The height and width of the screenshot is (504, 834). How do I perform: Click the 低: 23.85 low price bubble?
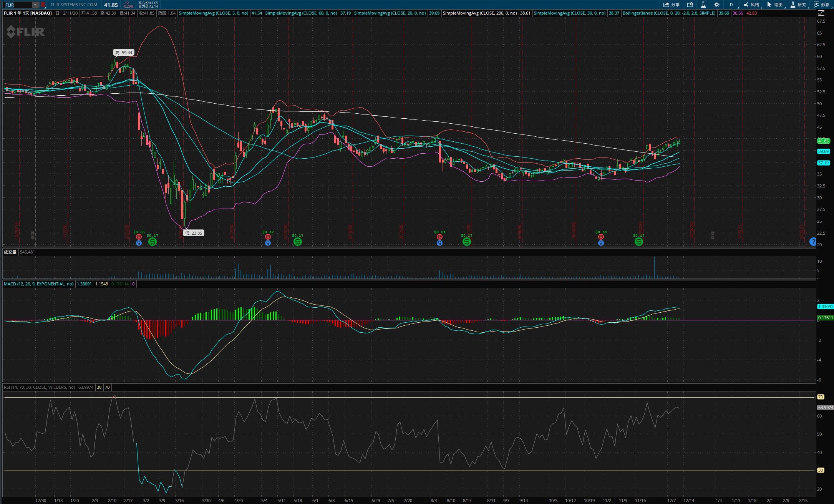(193, 233)
